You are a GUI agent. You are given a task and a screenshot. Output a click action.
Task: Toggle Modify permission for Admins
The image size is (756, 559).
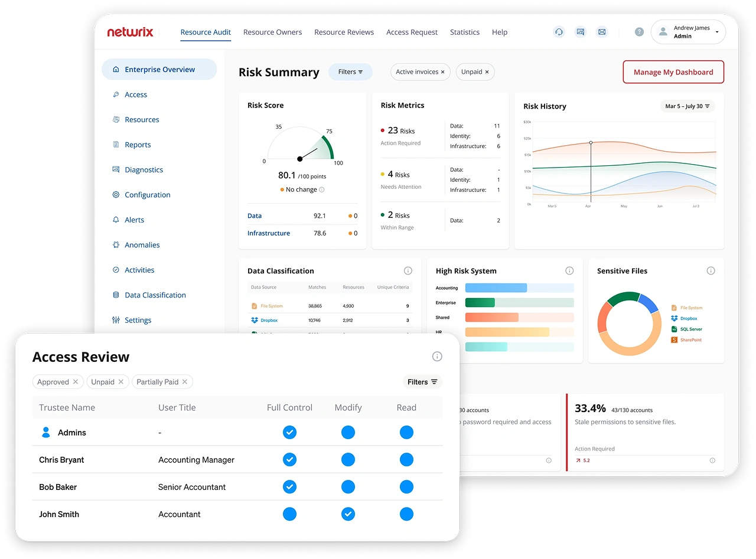[348, 433]
